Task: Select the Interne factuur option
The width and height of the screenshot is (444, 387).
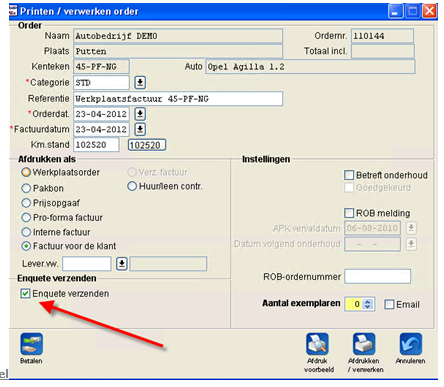Action: pyautogui.click(x=26, y=232)
